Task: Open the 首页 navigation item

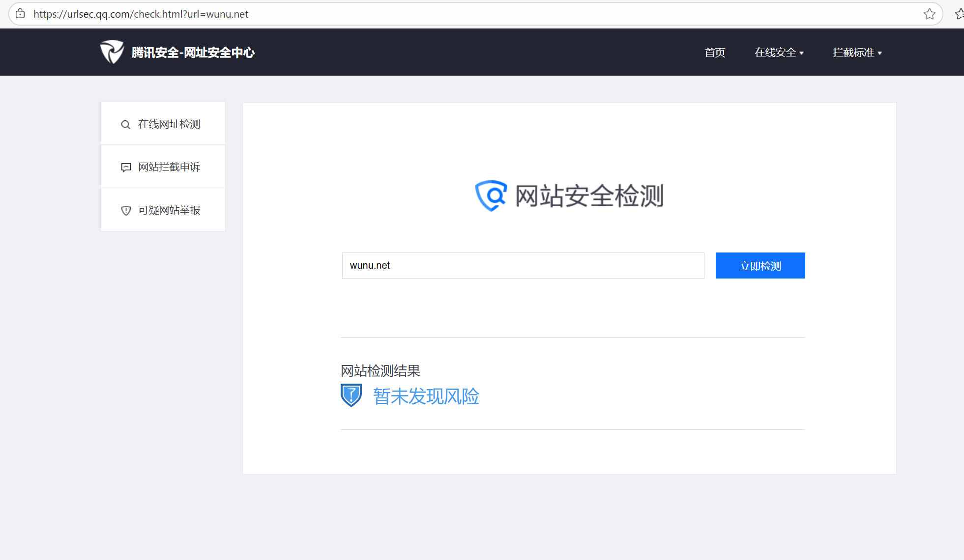Action: [x=715, y=53]
